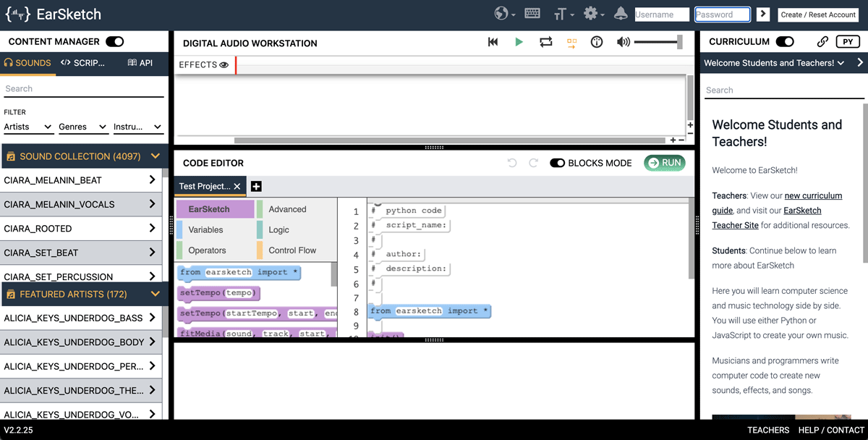
Task: Disable Blocks Mode toggle
Action: point(557,163)
